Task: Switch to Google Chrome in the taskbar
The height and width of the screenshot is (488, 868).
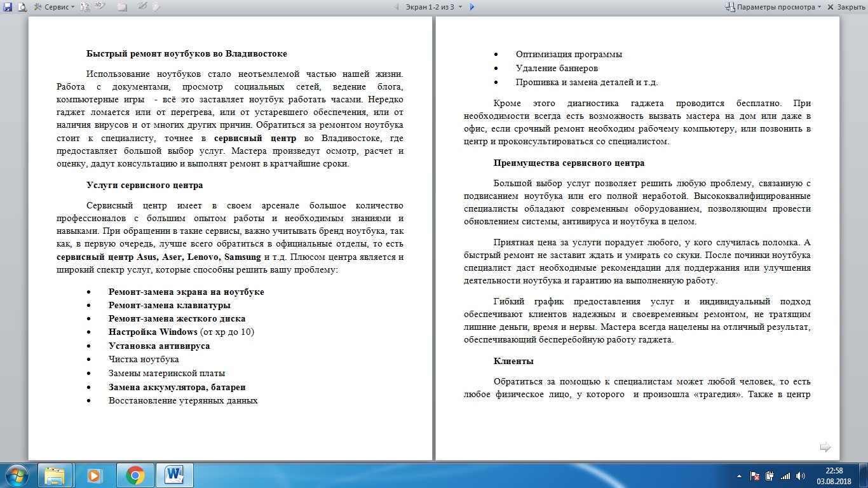Action: 135,475
